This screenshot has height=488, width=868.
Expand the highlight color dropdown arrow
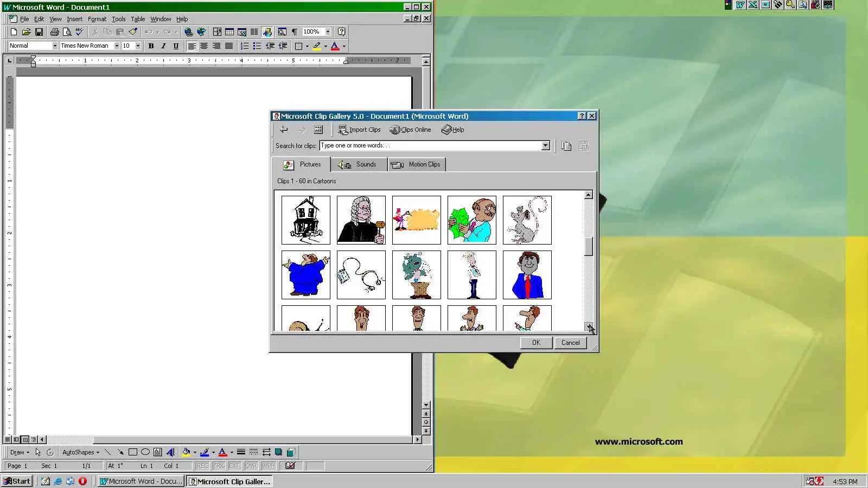pos(325,46)
